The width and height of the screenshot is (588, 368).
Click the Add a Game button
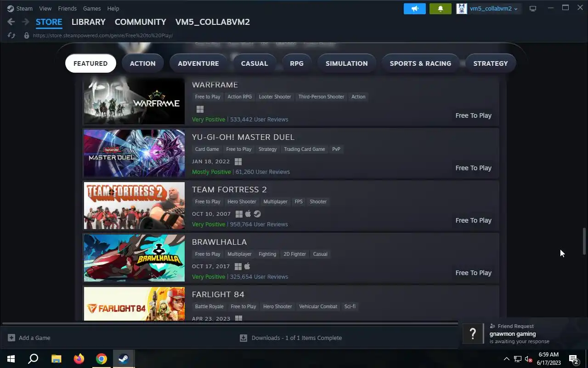click(29, 338)
